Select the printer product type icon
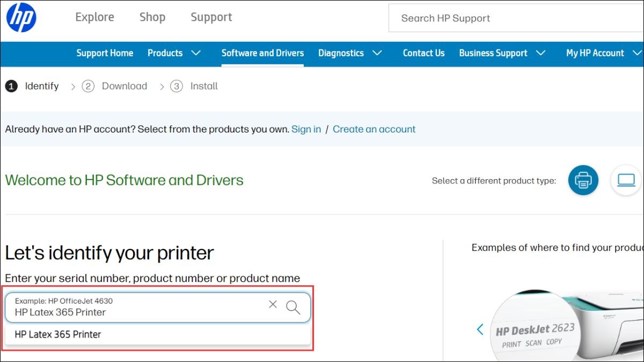This screenshot has height=362, width=644. click(x=583, y=180)
